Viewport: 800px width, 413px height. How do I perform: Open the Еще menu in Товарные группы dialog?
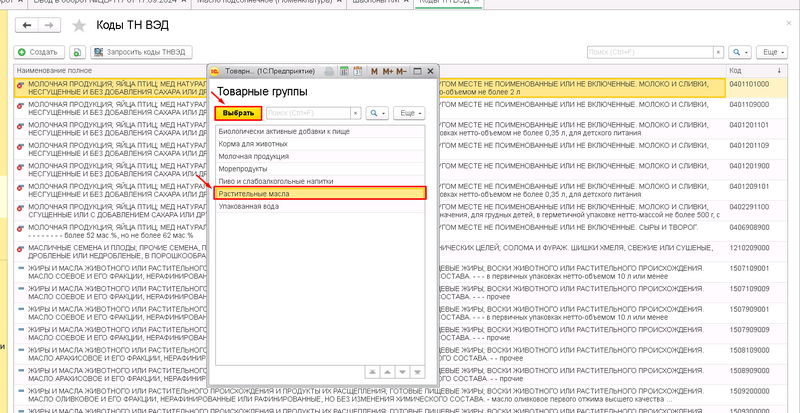[409, 113]
